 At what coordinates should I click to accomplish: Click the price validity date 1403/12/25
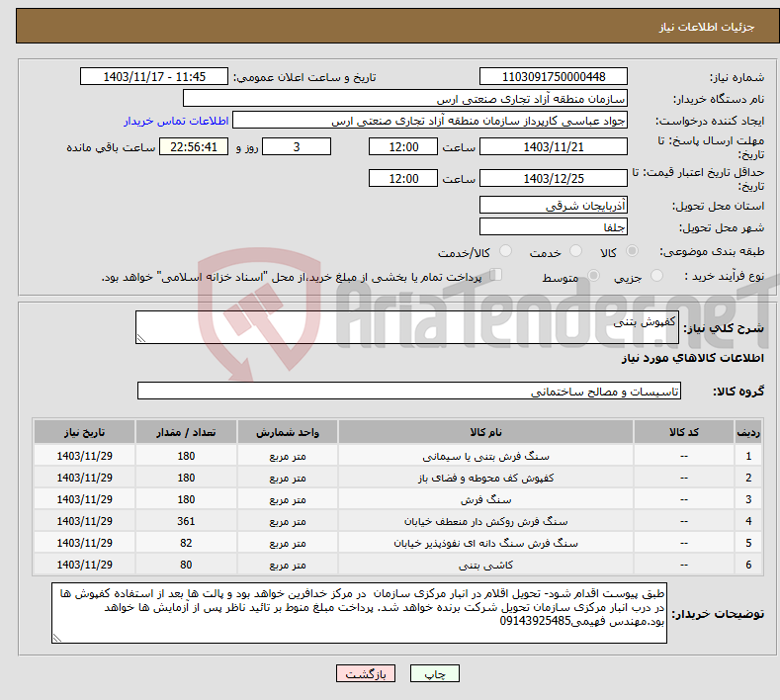tap(554, 178)
